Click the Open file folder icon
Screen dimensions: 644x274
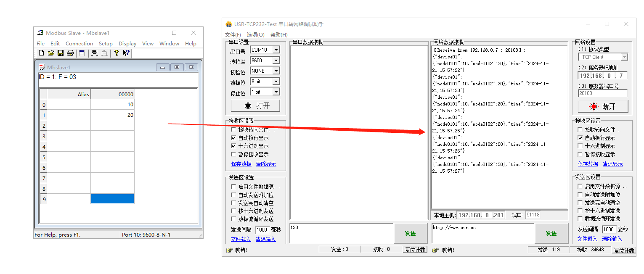51,53
